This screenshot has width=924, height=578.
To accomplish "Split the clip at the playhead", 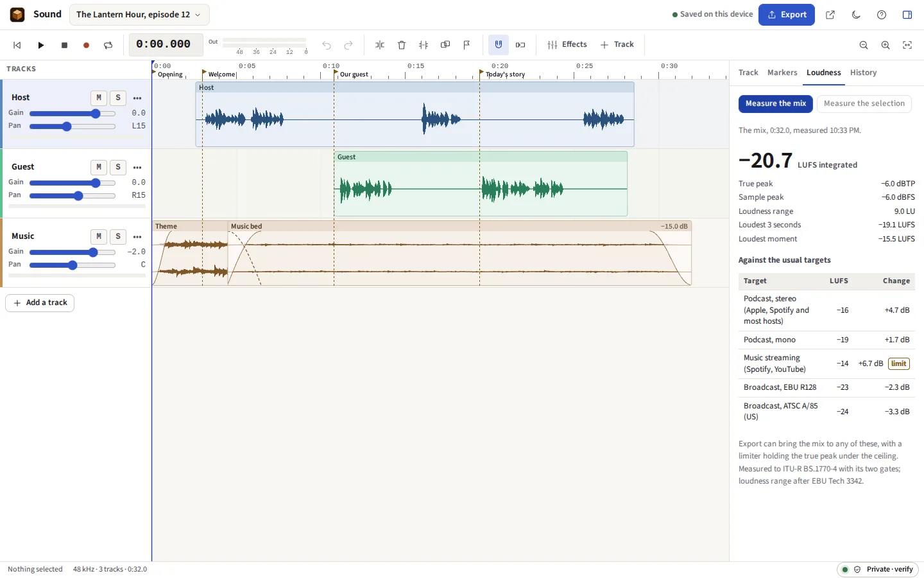I will (380, 45).
